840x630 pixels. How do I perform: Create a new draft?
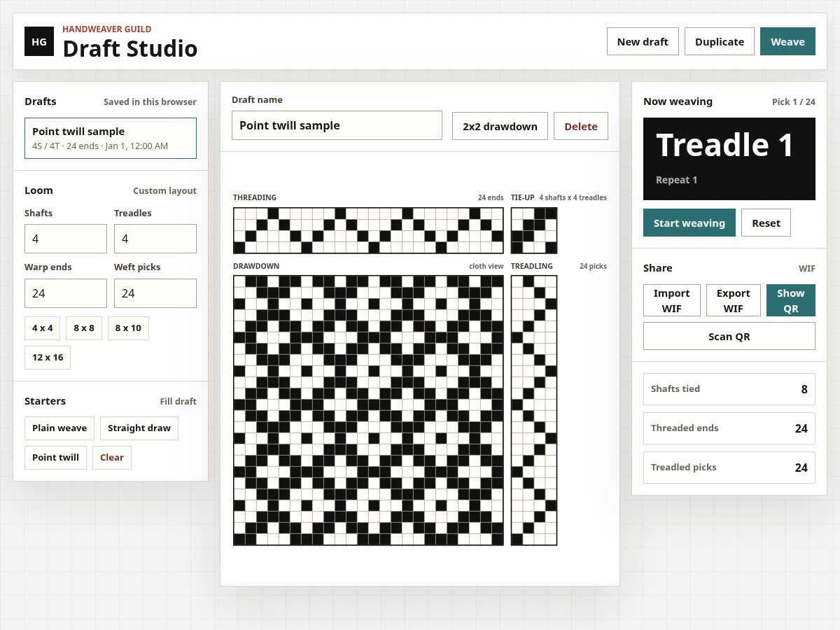tap(643, 41)
